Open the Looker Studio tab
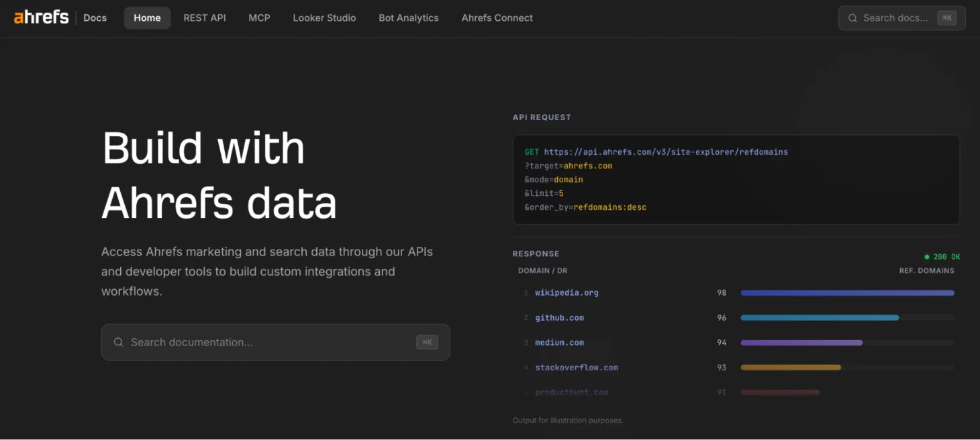980x440 pixels. [324, 18]
